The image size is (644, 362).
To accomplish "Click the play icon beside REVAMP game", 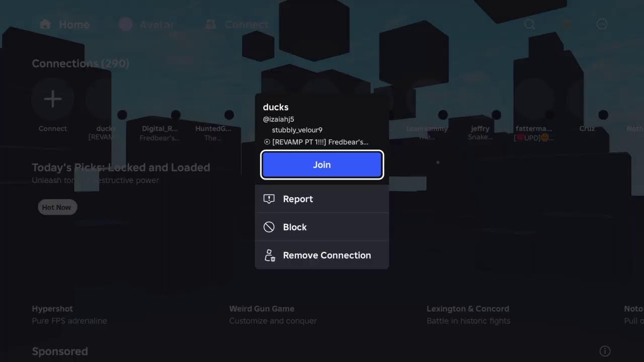I will (267, 142).
